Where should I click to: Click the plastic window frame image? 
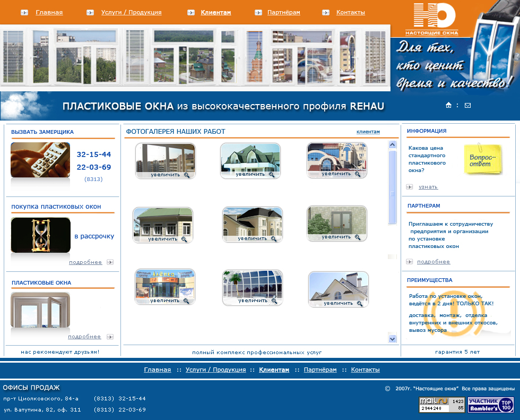pos(40,310)
